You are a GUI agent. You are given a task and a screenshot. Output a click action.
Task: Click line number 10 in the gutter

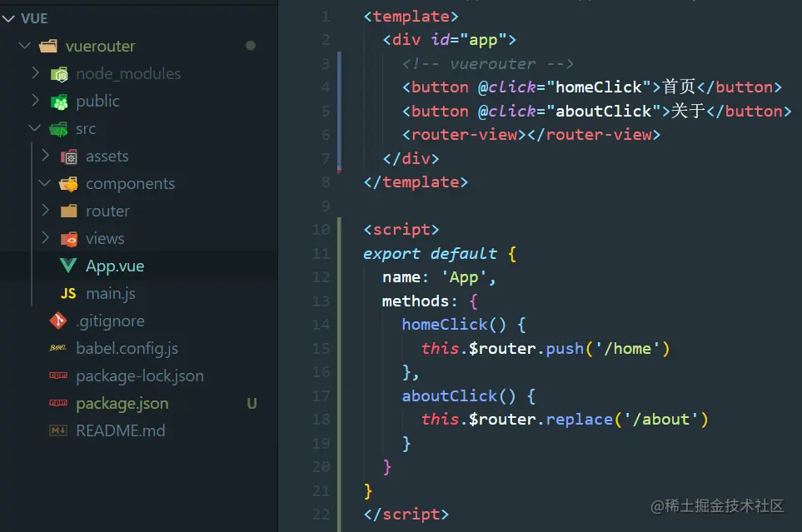(321, 229)
